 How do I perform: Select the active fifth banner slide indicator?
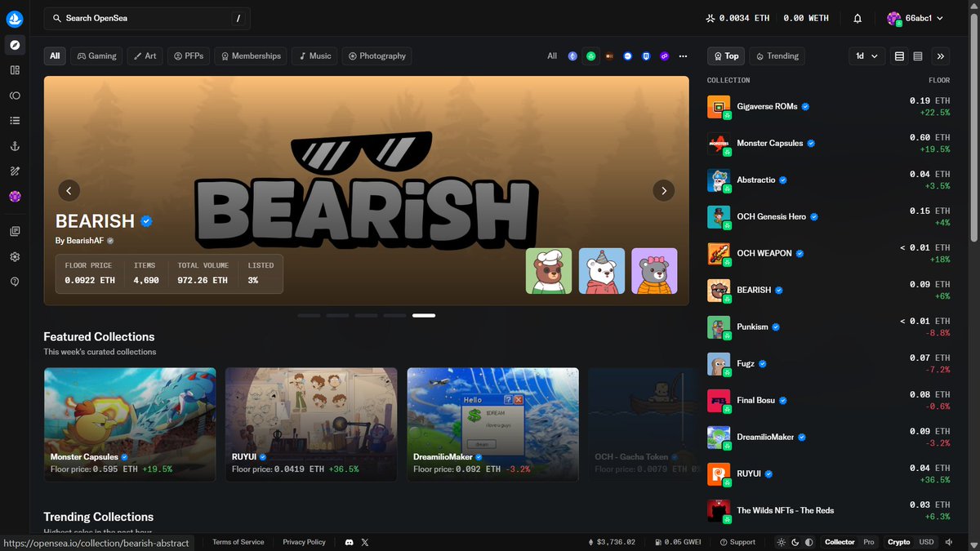[424, 315]
